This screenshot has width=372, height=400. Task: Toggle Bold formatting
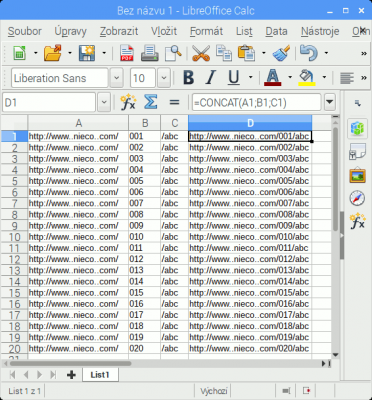188,78
